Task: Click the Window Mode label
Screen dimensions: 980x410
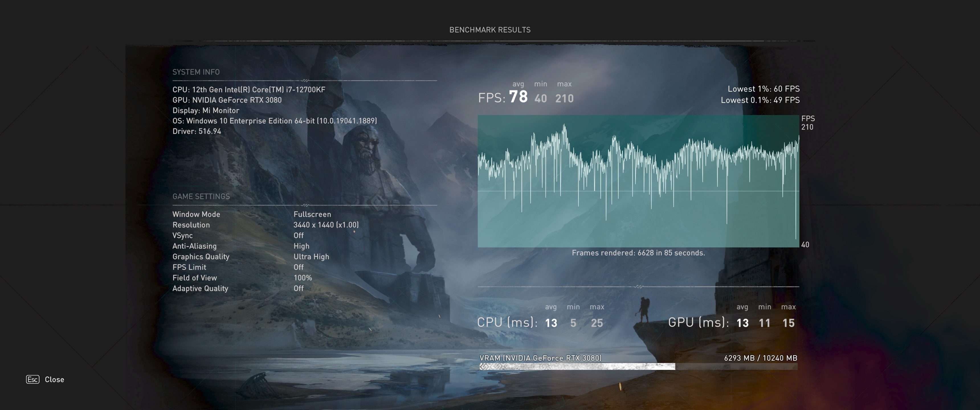Action: 196,214
